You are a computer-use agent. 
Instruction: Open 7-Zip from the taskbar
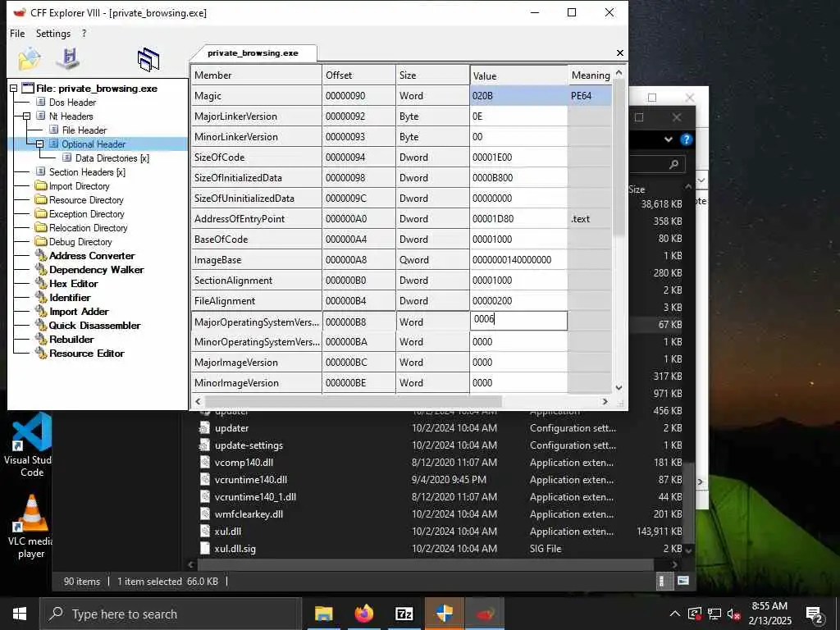pyautogui.click(x=404, y=614)
